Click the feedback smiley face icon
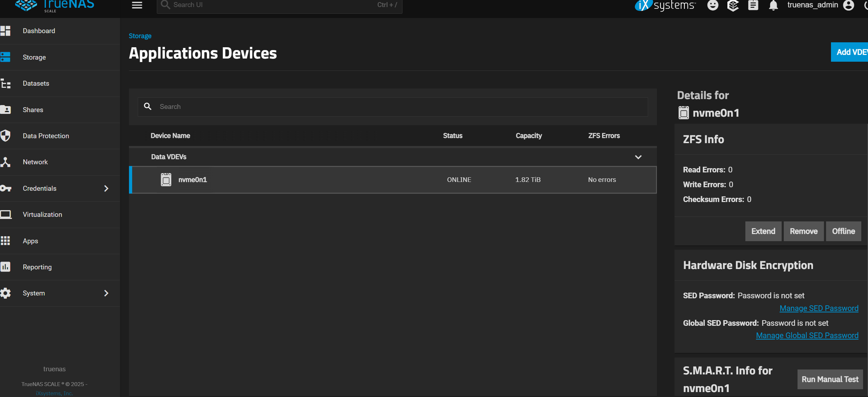 point(713,5)
